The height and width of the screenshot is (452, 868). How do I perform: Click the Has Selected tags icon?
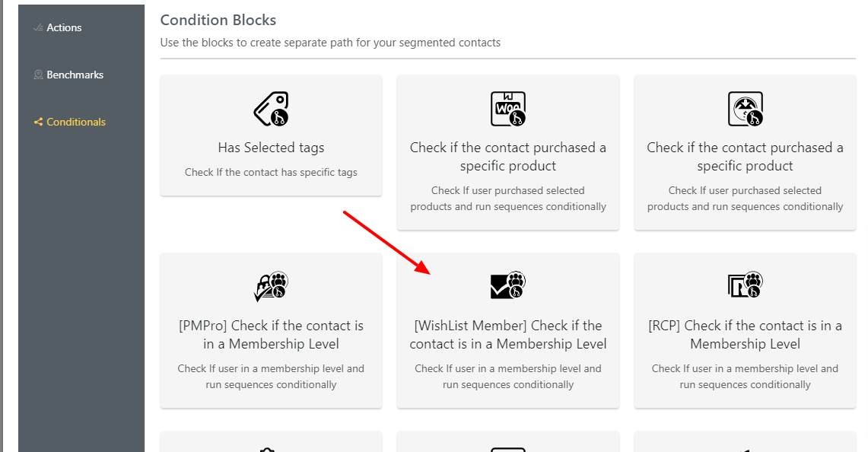pyautogui.click(x=272, y=109)
